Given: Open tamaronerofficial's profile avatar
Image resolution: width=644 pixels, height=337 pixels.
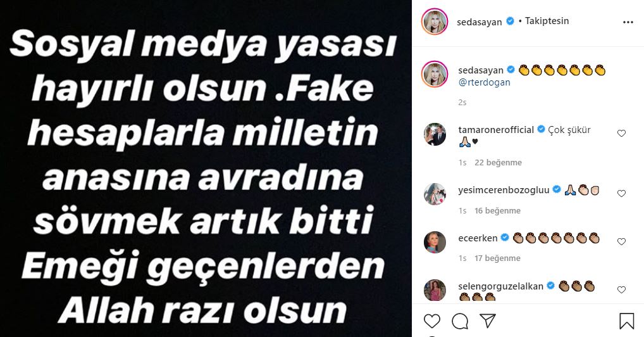Looking at the screenshot, I should pos(435,134).
